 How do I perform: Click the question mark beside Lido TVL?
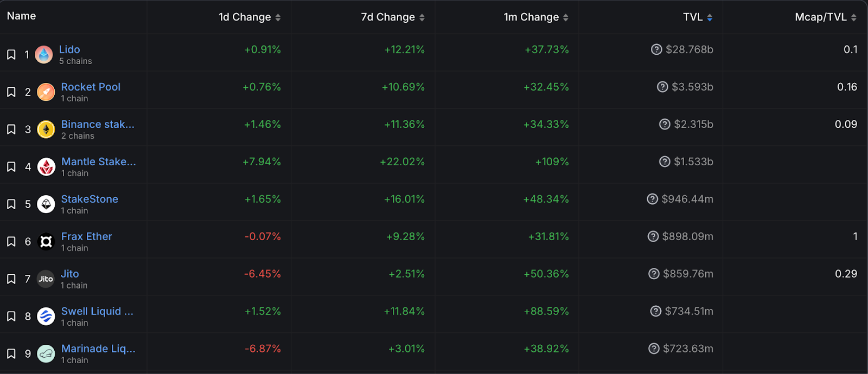coord(656,50)
